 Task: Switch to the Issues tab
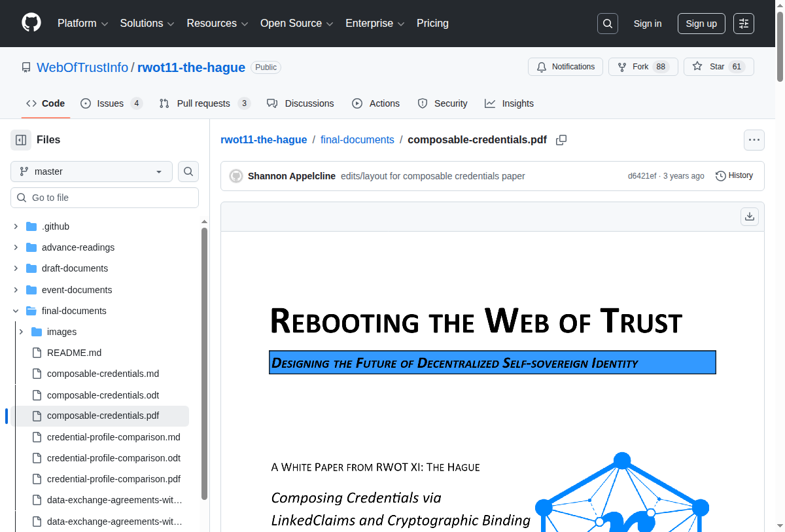[x=111, y=103]
